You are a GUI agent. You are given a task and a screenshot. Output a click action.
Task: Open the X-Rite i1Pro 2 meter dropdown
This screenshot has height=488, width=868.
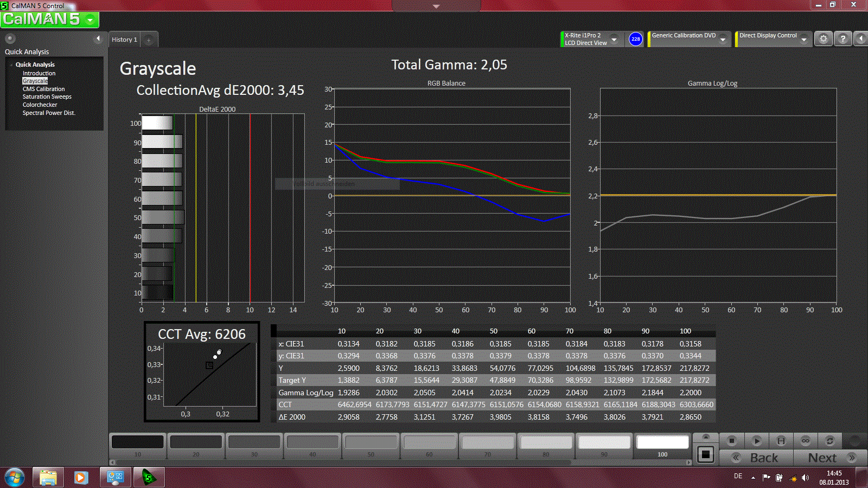[614, 39]
